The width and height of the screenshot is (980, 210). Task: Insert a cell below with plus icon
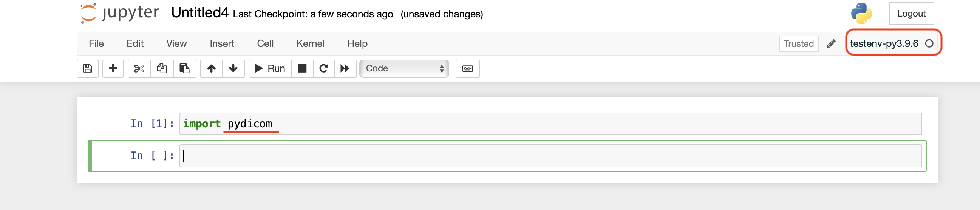113,68
